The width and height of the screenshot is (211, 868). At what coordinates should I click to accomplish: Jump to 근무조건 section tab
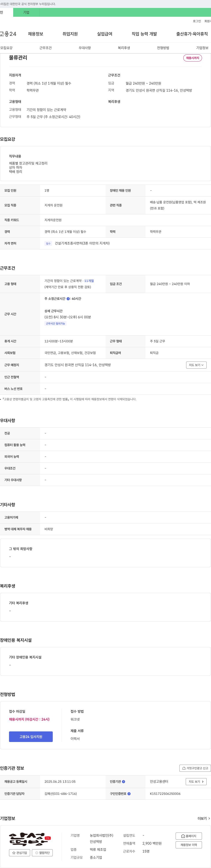pos(46,48)
